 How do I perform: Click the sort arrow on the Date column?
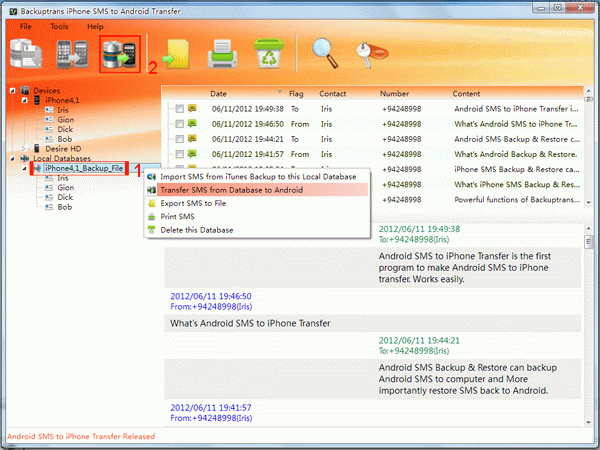(x=279, y=92)
